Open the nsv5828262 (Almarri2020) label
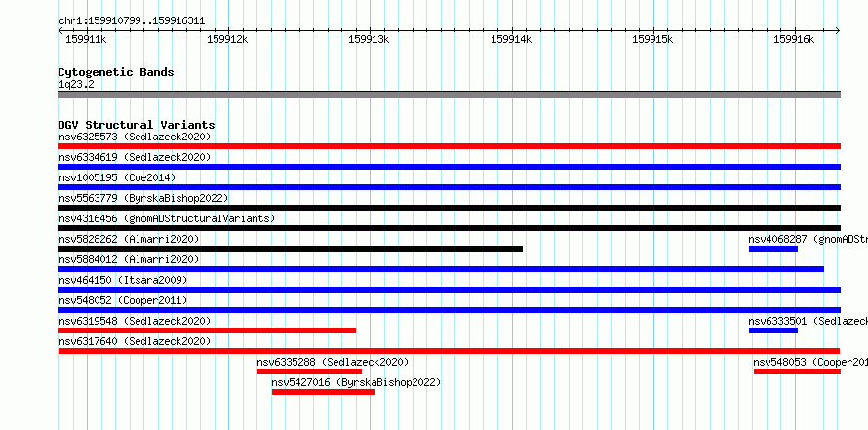868x430 pixels. tap(129, 239)
